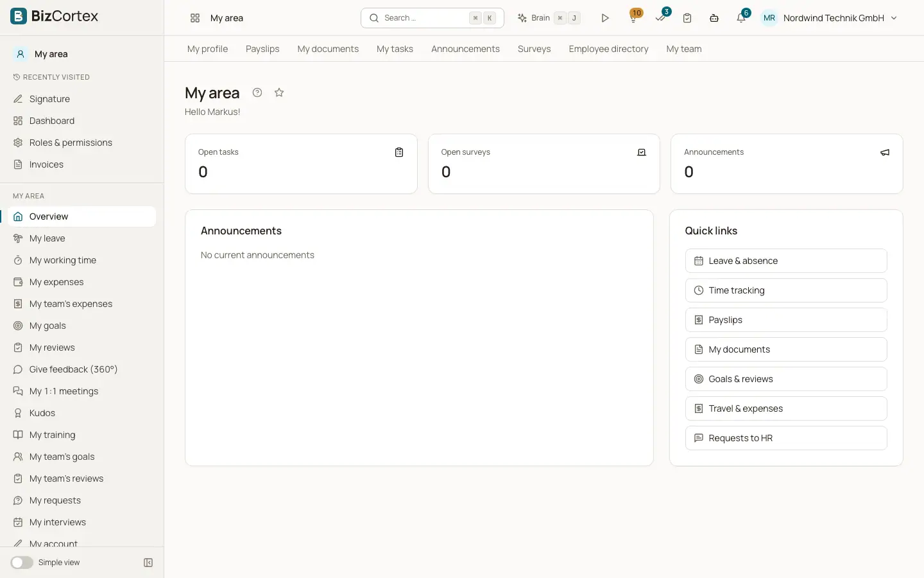Open Give feedback (360°) in sidebar
The image size is (924, 578).
click(x=82, y=369)
